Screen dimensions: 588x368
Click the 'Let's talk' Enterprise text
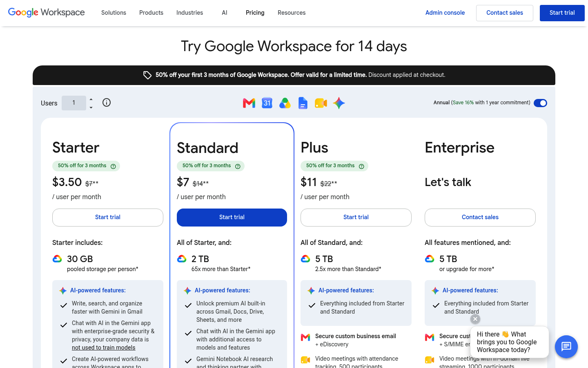(x=448, y=182)
